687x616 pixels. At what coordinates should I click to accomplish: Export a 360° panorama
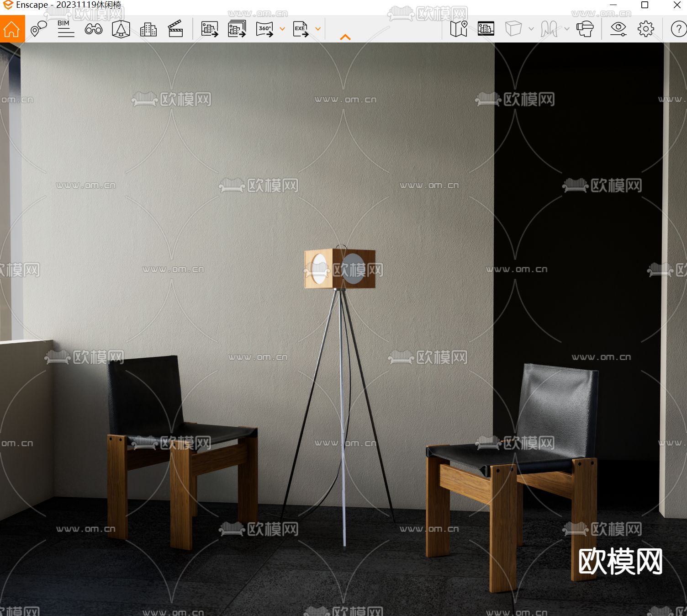pos(265,29)
